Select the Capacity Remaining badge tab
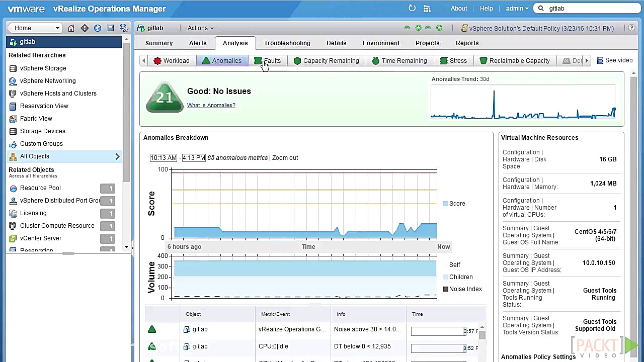The height and width of the screenshot is (362, 644). (326, 61)
